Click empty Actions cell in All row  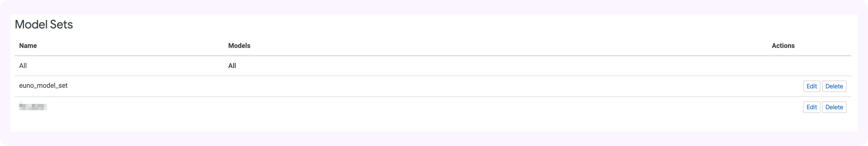(x=809, y=65)
